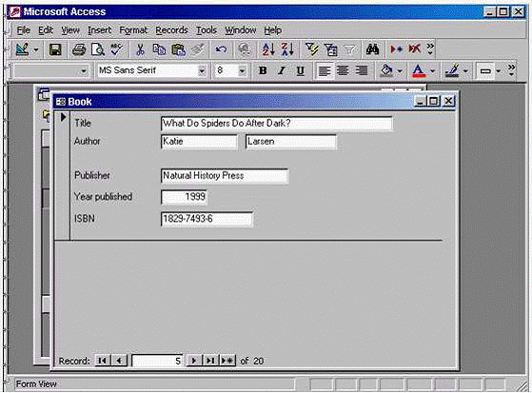Image resolution: width=532 pixels, height=393 pixels.
Task: Click the Undo arrow icon
Action: (221, 49)
